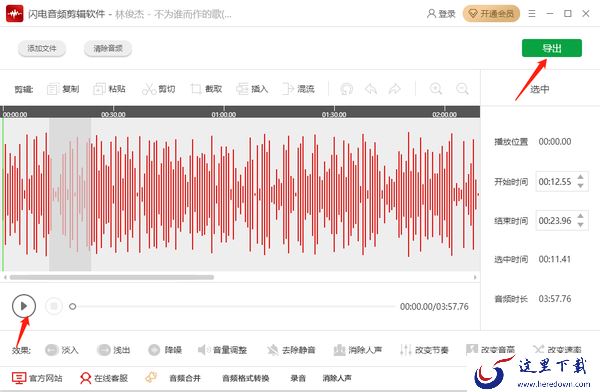The width and height of the screenshot is (600, 392).
Task: Apply Remove Vocals (消除人声) effect in effects row
Action: coord(358,350)
